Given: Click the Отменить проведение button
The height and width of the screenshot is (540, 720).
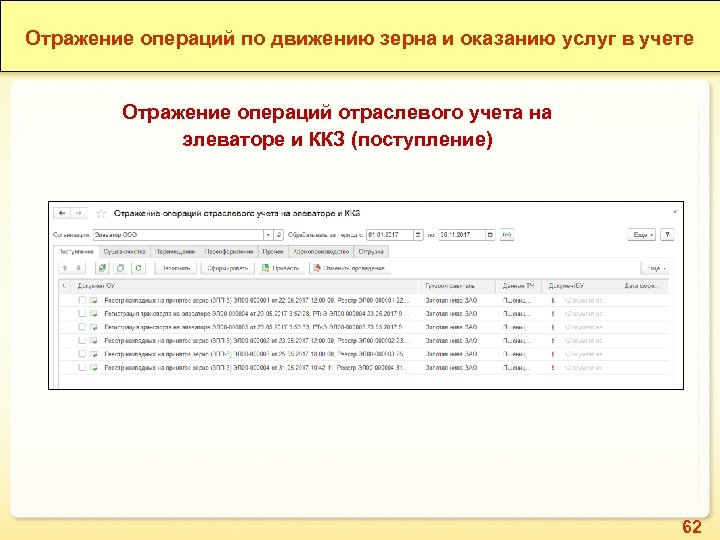Looking at the screenshot, I should (x=349, y=268).
